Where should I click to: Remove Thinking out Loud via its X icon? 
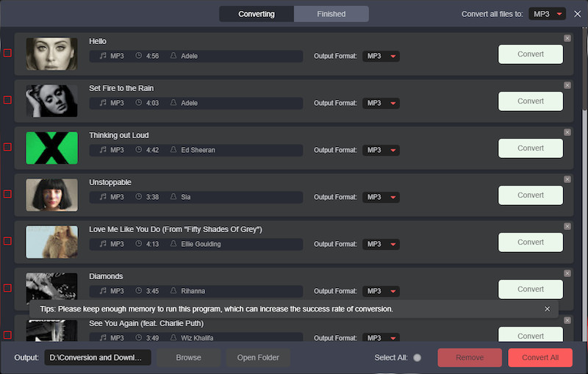point(567,132)
